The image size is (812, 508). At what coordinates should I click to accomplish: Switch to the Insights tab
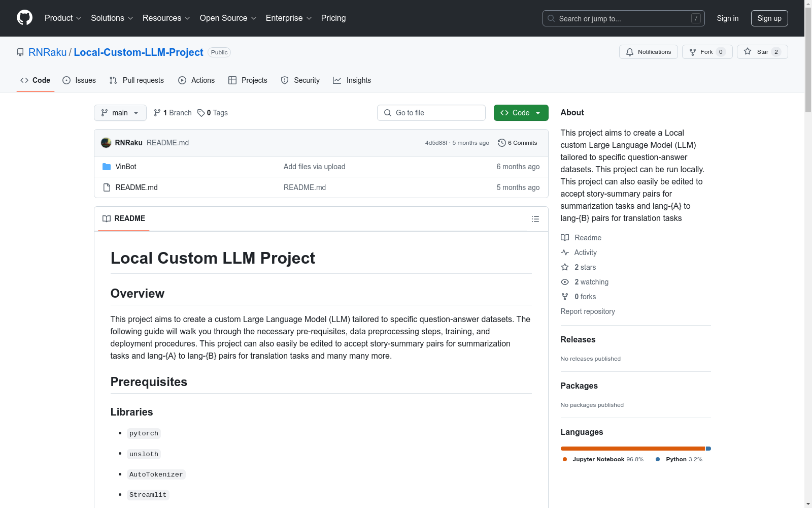352,80
